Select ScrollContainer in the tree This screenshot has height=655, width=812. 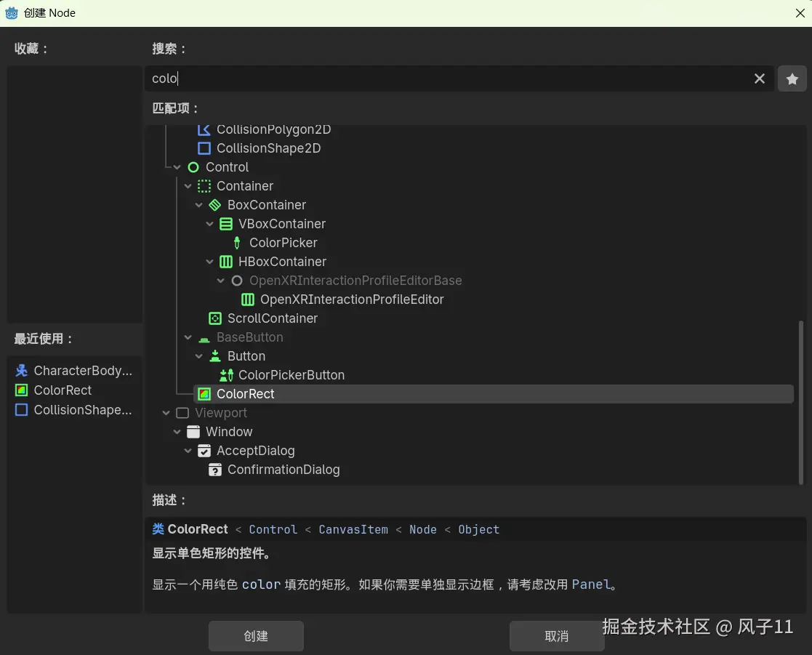click(273, 318)
